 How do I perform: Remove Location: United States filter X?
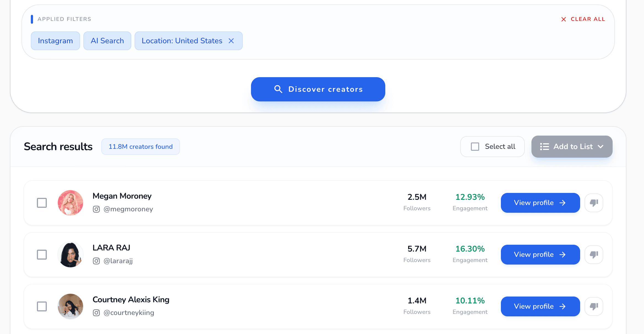[x=231, y=41]
